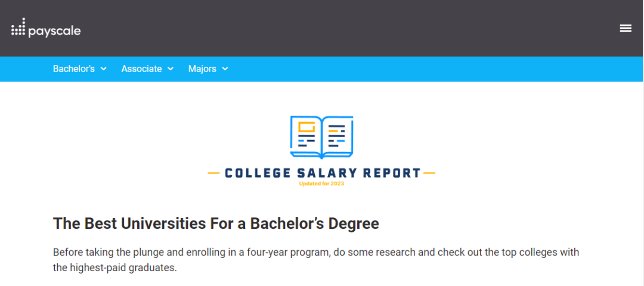The image size is (644, 286).
Task: Expand the Bachelor's chevron arrow
Action: 104,69
